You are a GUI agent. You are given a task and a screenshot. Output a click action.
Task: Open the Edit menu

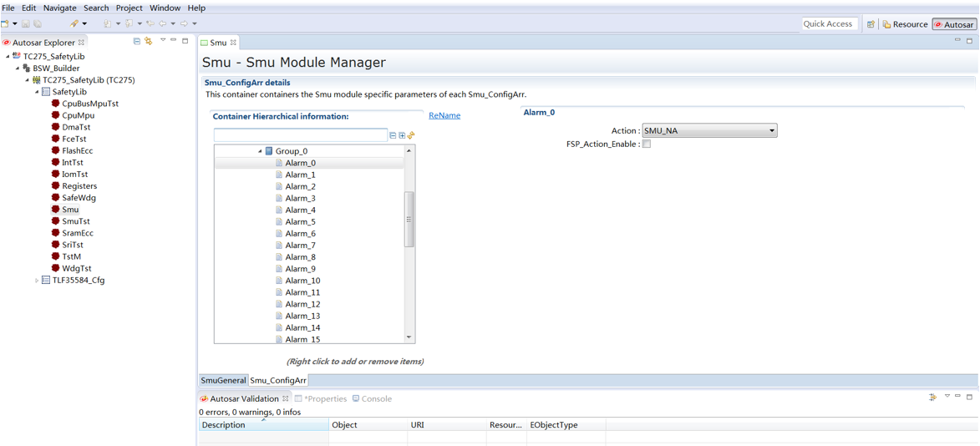[28, 8]
